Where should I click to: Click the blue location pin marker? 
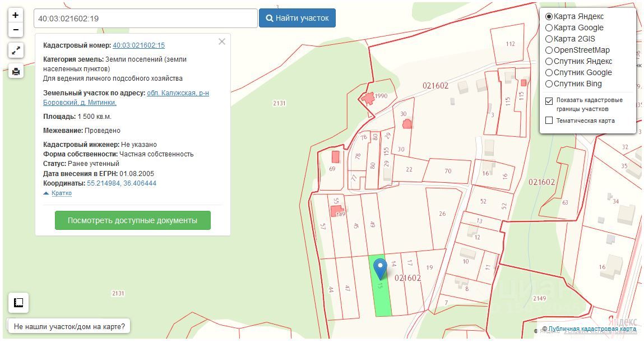pyautogui.click(x=381, y=269)
